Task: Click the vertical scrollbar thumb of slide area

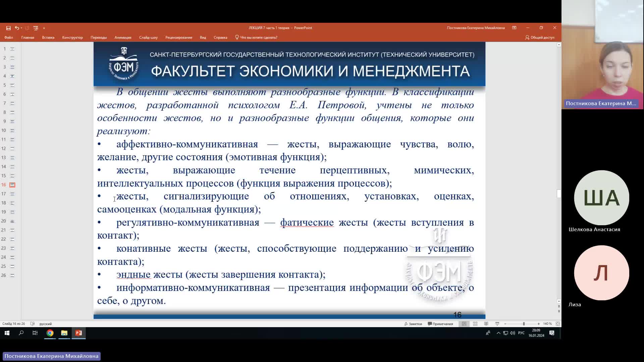Action: tap(559, 194)
